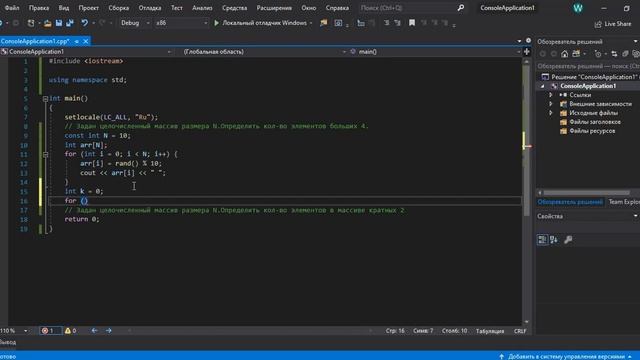Click the New Project icon in the toolbar
The width and height of the screenshot is (640, 360).
[x=31, y=23]
